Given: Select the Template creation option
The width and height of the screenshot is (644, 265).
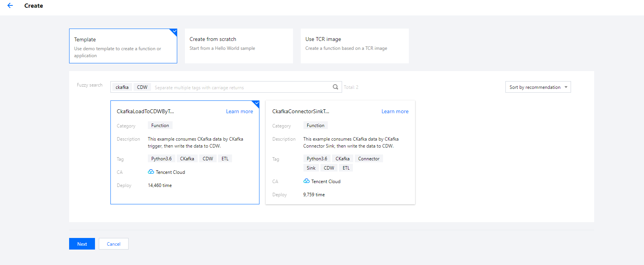Looking at the screenshot, I should click(x=123, y=46).
